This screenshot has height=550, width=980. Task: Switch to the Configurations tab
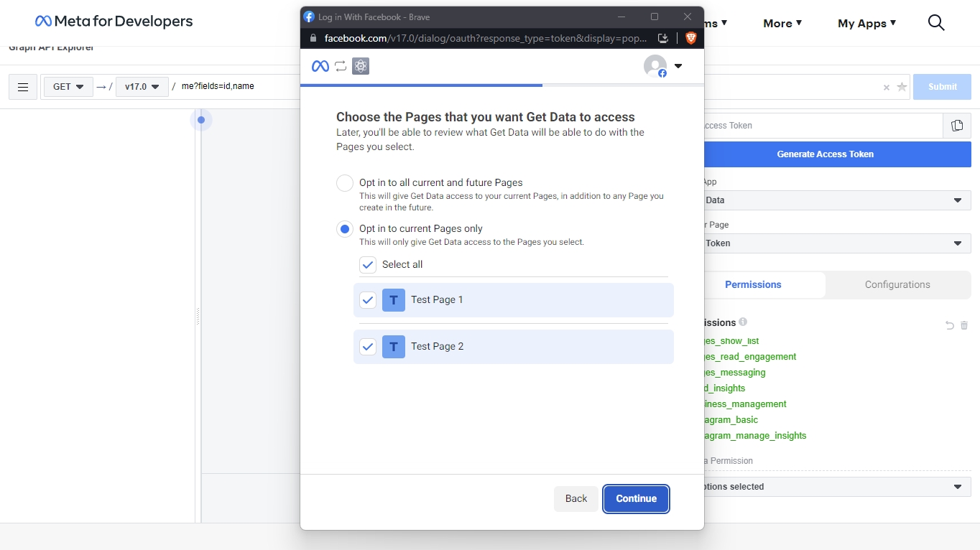(897, 284)
